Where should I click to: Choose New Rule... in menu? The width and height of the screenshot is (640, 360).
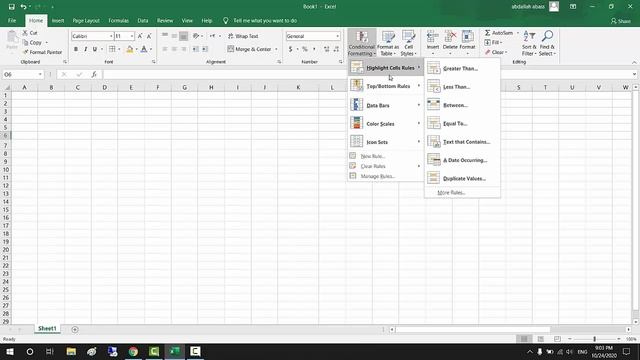pos(385,156)
